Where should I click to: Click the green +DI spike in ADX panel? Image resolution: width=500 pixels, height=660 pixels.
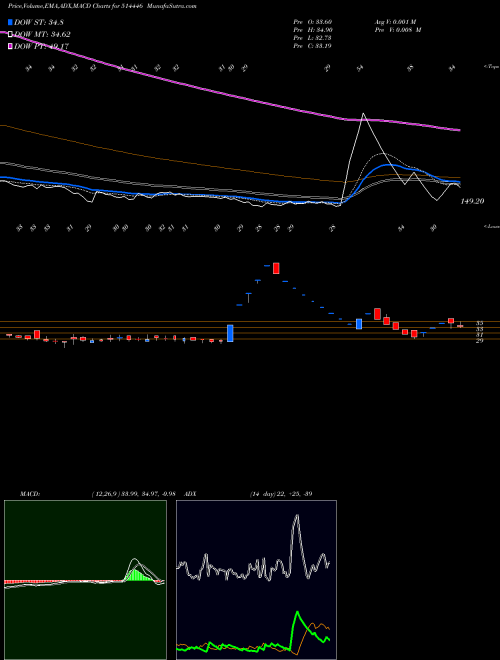tap(297, 612)
